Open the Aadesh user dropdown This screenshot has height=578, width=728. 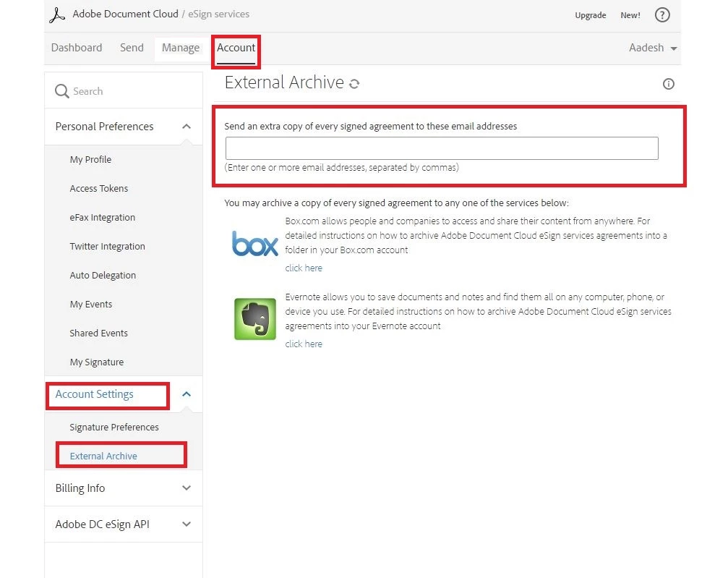pyautogui.click(x=653, y=48)
